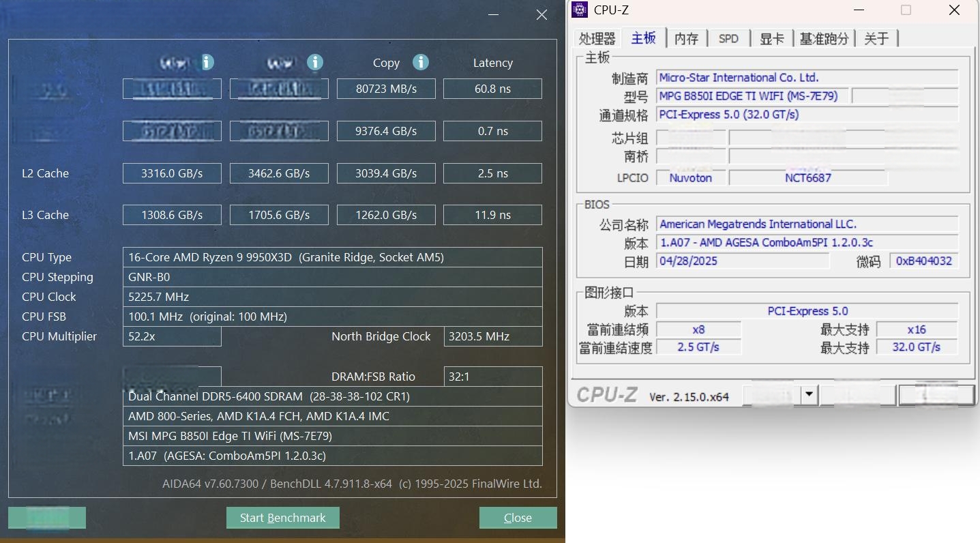The image size is (980, 543).
Task: Click the AMD 800-Series chipset row
Action: (333, 416)
